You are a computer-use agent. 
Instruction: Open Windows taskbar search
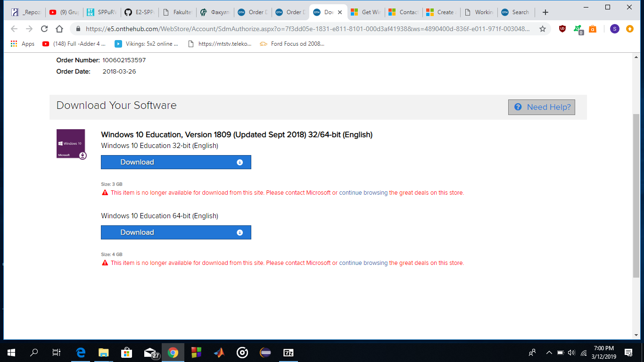(x=34, y=352)
